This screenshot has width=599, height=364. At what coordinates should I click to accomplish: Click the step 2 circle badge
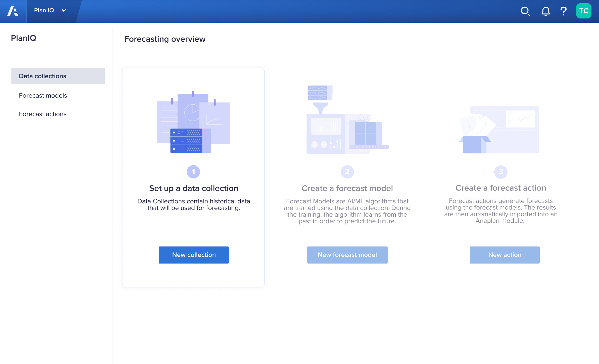[x=347, y=172]
